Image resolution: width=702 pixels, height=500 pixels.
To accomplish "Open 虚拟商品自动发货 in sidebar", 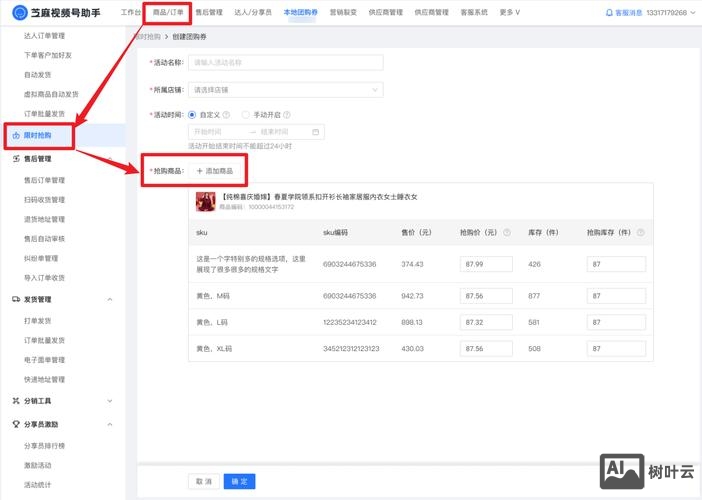I will pos(51,94).
